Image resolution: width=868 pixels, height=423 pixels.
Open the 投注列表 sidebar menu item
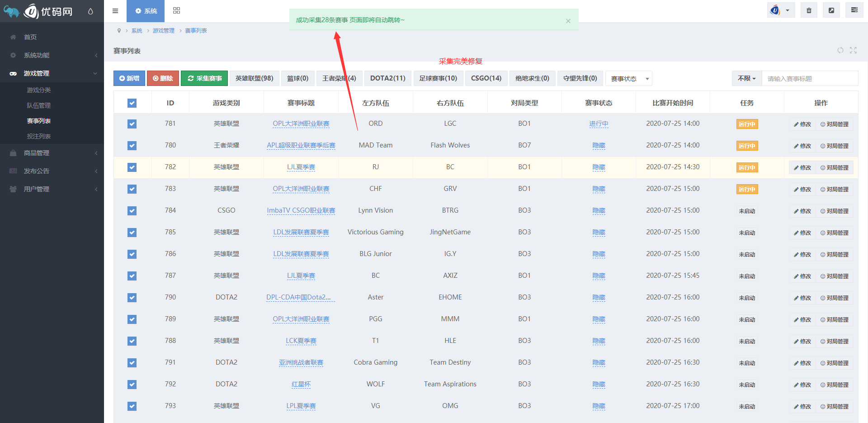pyautogui.click(x=39, y=136)
